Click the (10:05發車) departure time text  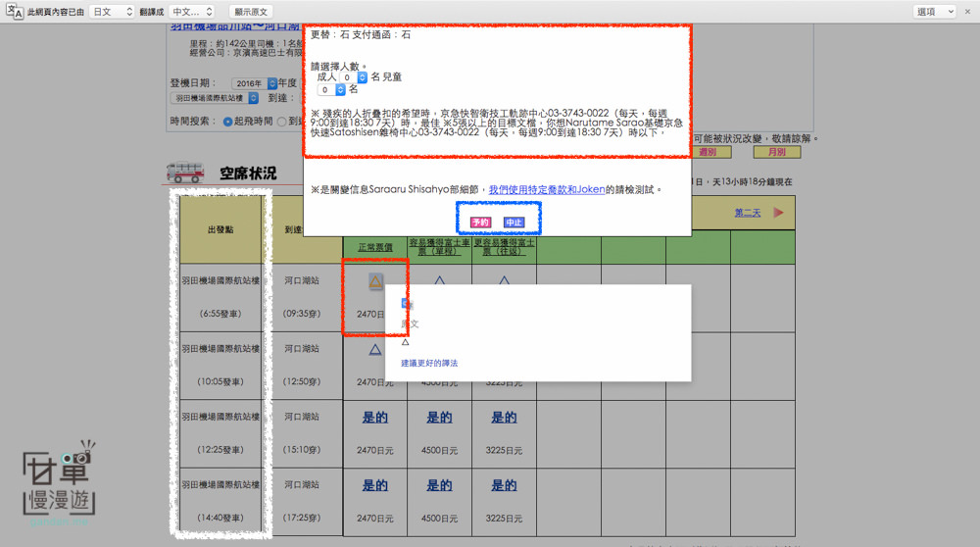click(x=220, y=382)
